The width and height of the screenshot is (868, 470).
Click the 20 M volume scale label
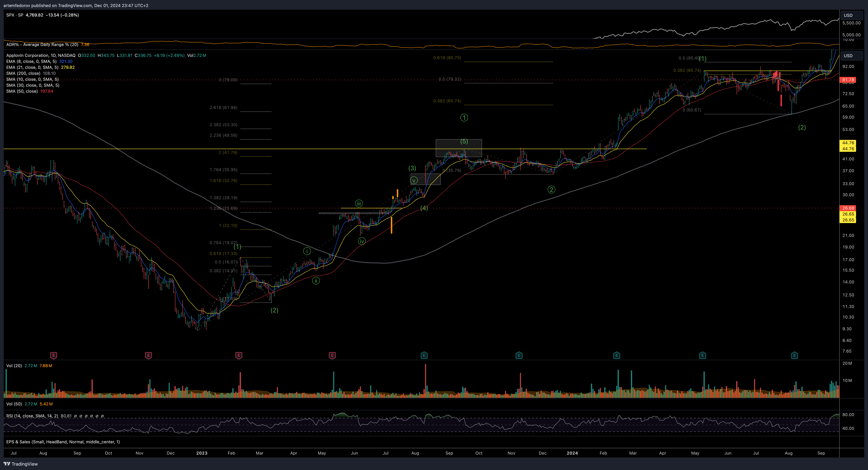coord(847,363)
